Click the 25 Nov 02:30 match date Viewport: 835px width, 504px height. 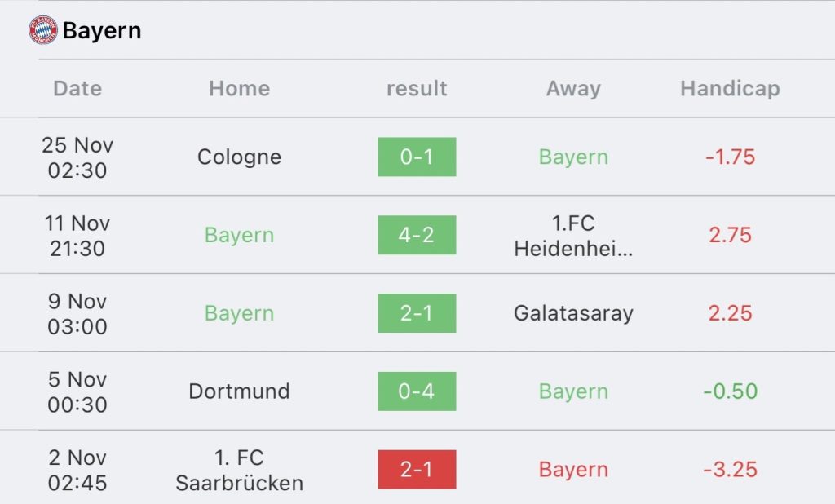(77, 157)
